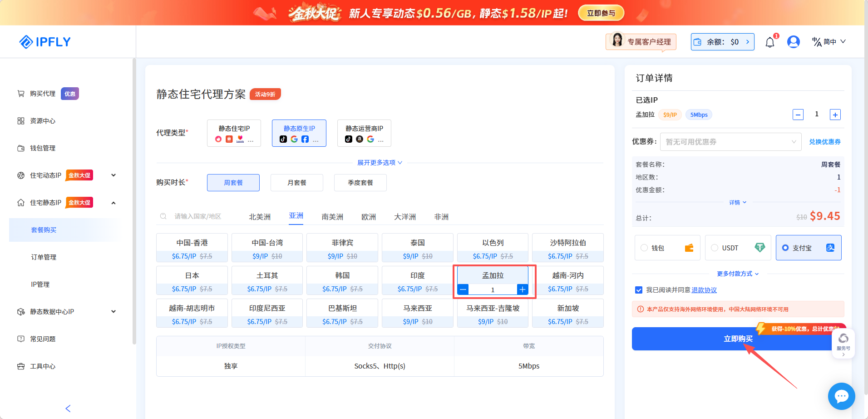Select 静态运营商IP proxy type
The width and height of the screenshot is (868, 419).
364,133
